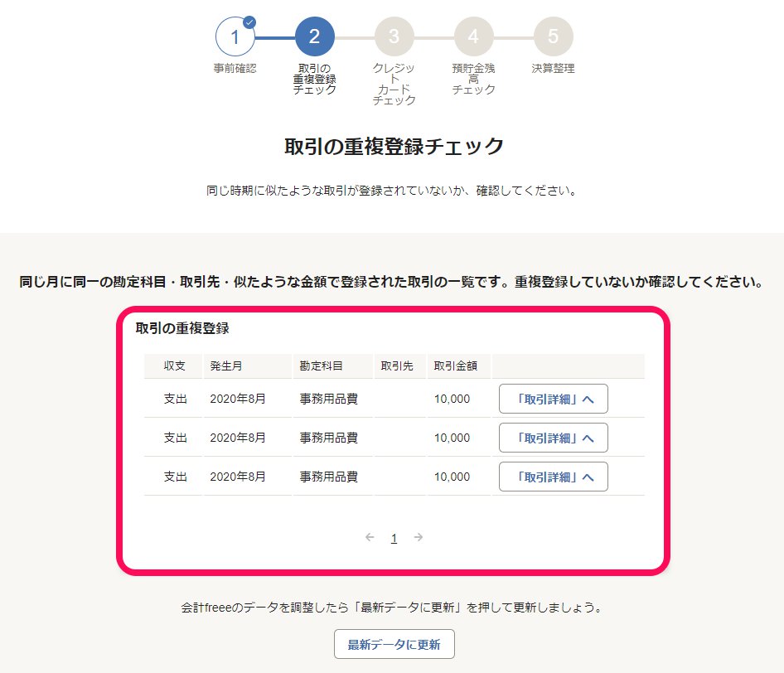
Task: Click the previous page arrow in pagination
Action: (x=370, y=537)
